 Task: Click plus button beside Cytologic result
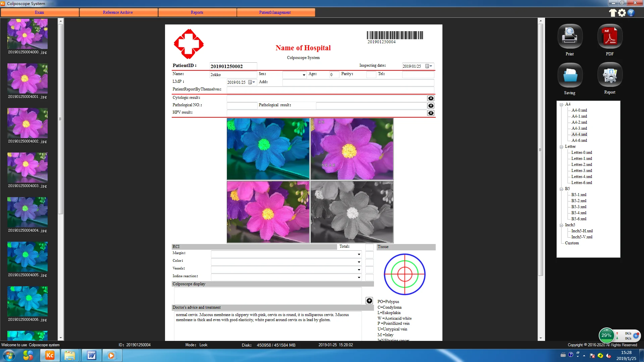pos(431,98)
